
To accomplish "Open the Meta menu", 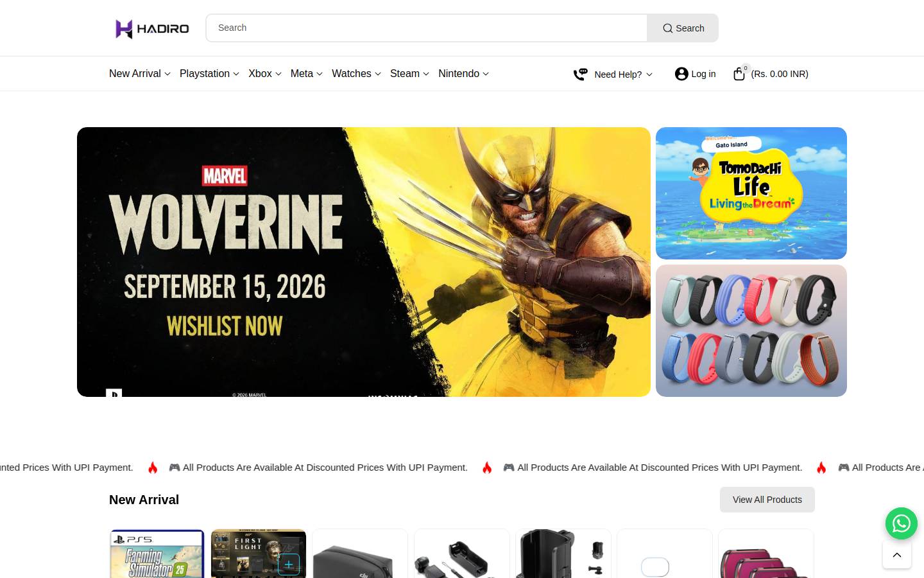I will point(307,74).
